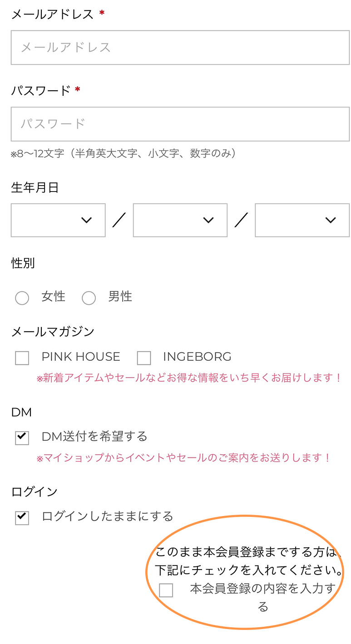Uncheck the ログインしたままにする checkbox
The height and width of the screenshot is (644, 351).
22,518
